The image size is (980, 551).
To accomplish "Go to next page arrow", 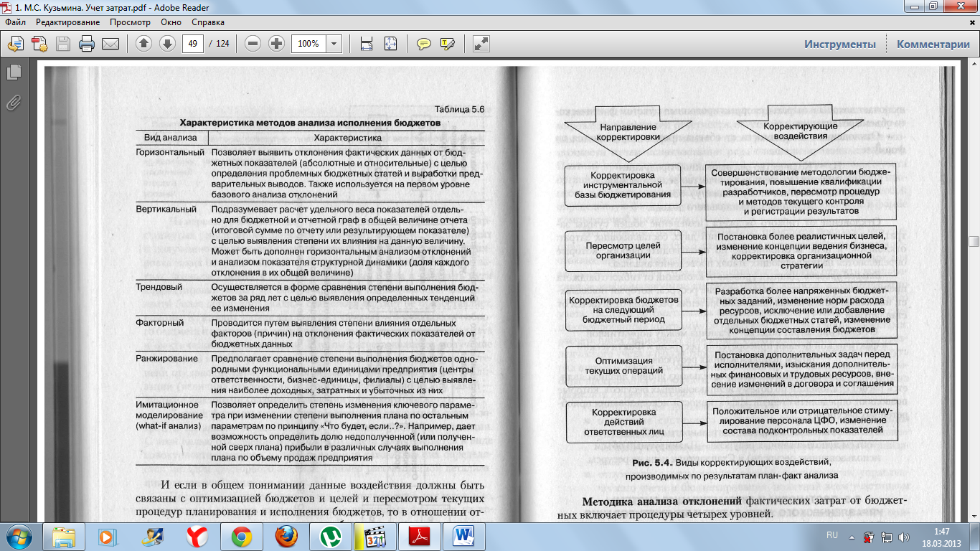I will coord(167,44).
